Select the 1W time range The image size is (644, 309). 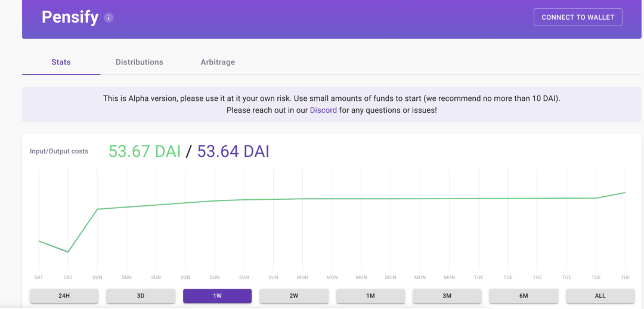click(x=217, y=295)
